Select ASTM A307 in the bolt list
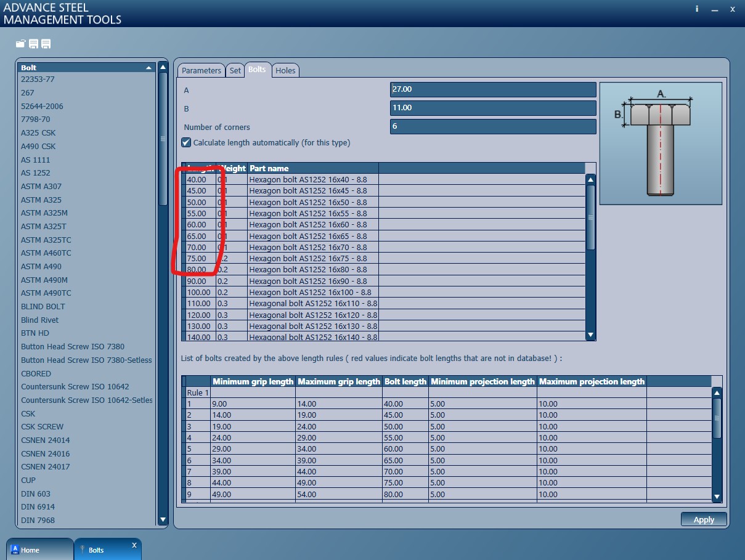Viewport: 745px width, 560px height. click(41, 186)
